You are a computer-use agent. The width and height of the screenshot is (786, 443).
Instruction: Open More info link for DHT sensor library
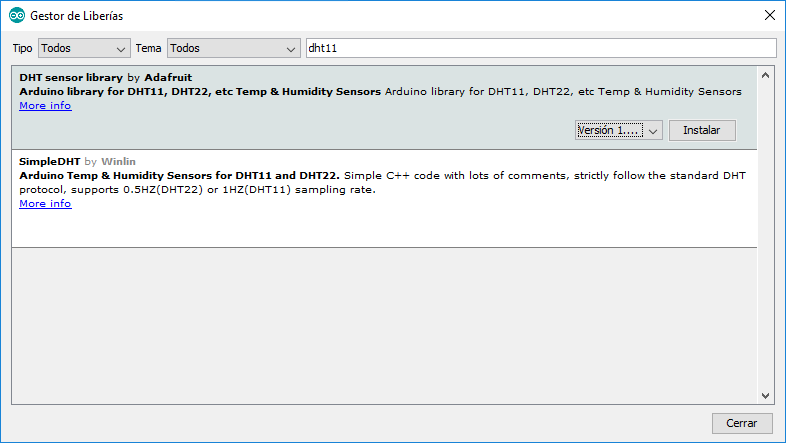(x=45, y=105)
